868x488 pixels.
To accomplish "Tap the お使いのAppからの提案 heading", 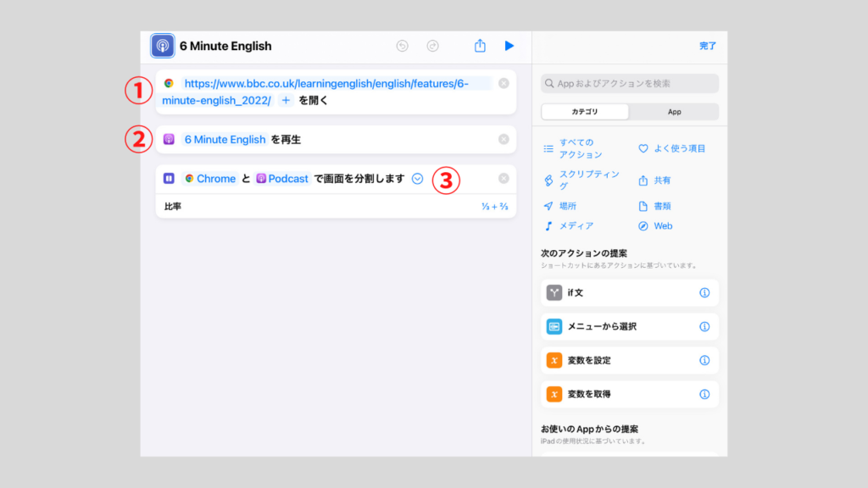I will [590, 429].
